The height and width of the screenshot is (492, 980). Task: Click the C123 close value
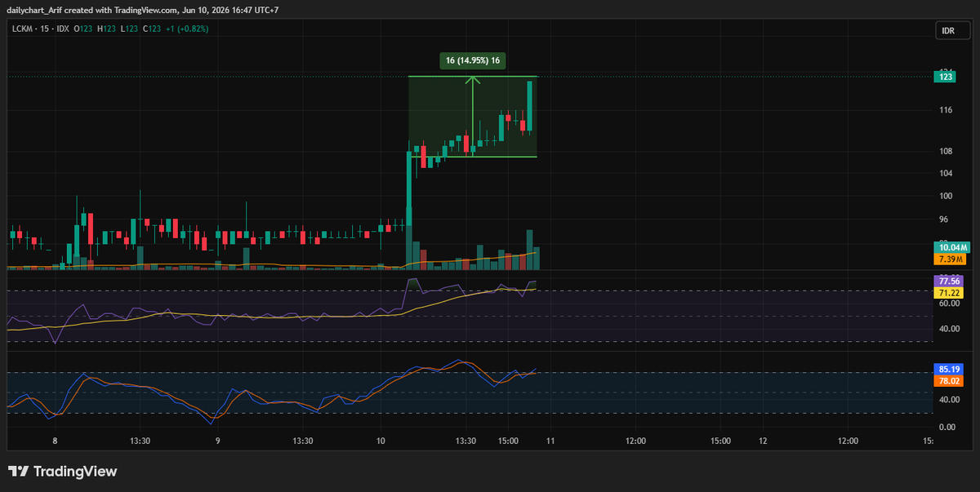click(151, 29)
